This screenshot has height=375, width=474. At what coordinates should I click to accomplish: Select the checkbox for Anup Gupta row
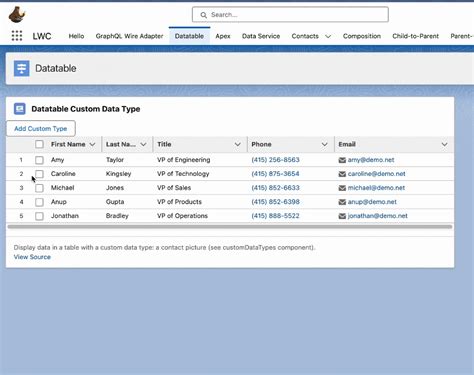[39, 202]
